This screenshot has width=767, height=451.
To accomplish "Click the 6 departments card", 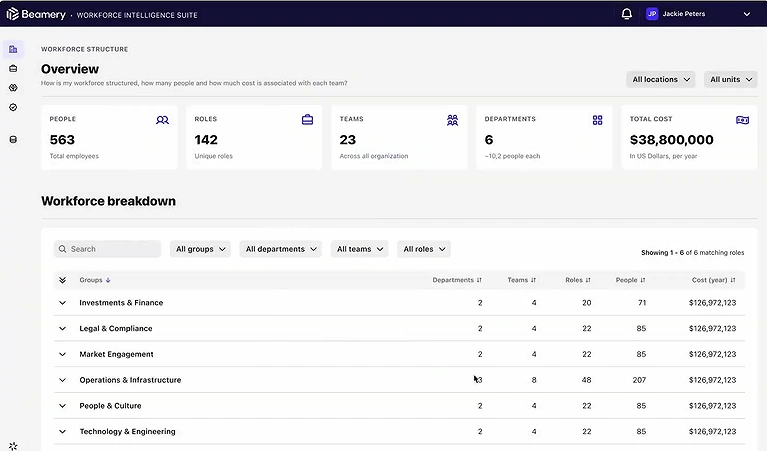I will coord(544,137).
